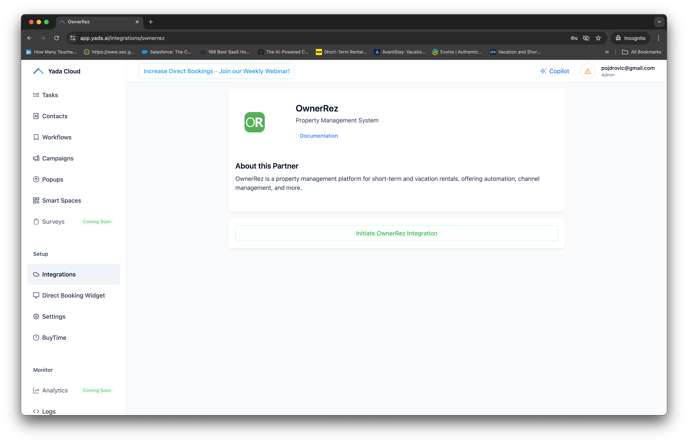Select Integrations under Setup
The width and height of the screenshot is (688, 443).
click(74, 275)
